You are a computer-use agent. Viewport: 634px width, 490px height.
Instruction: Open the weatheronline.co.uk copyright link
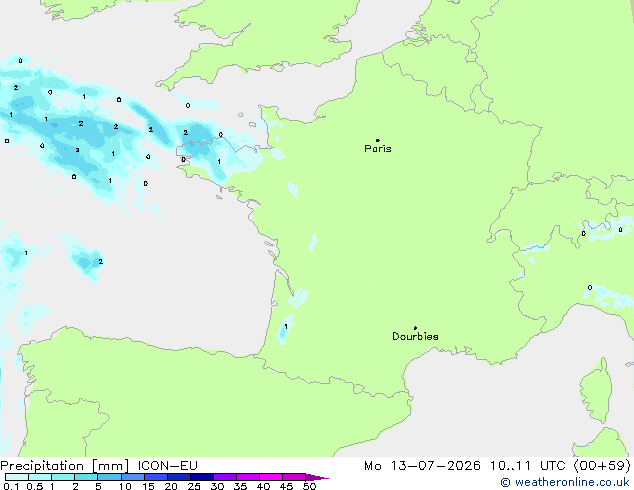pos(565,482)
